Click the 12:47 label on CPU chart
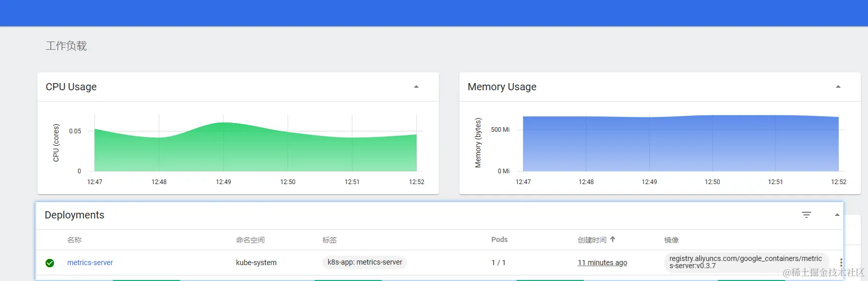This screenshot has height=281, width=868. click(95, 182)
